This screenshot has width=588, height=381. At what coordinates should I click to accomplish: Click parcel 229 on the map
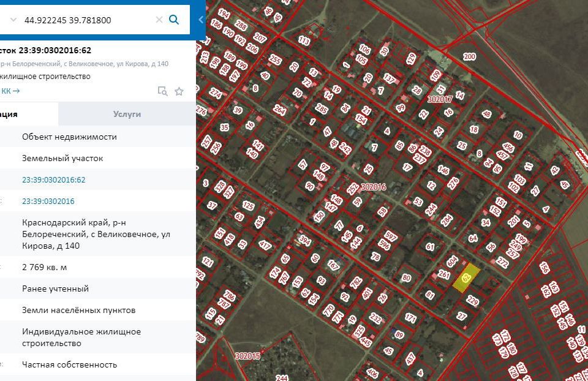(x=472, y=301)
